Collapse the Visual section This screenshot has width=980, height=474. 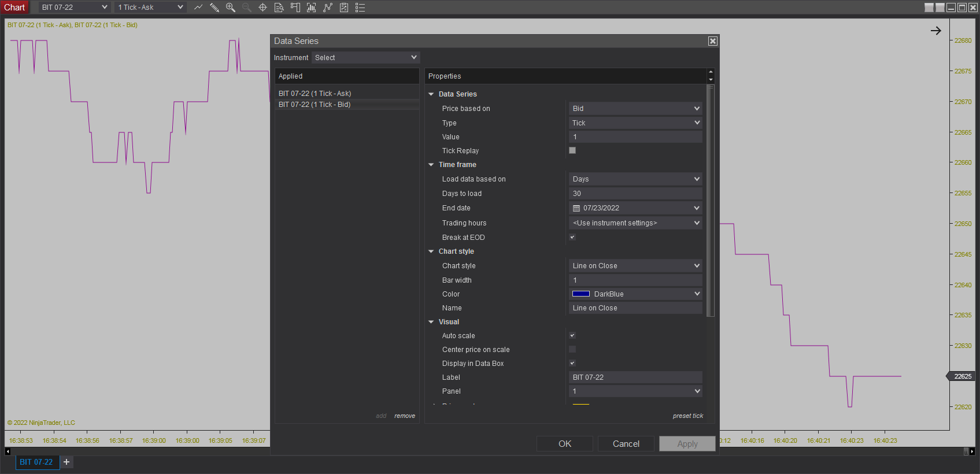431,322
